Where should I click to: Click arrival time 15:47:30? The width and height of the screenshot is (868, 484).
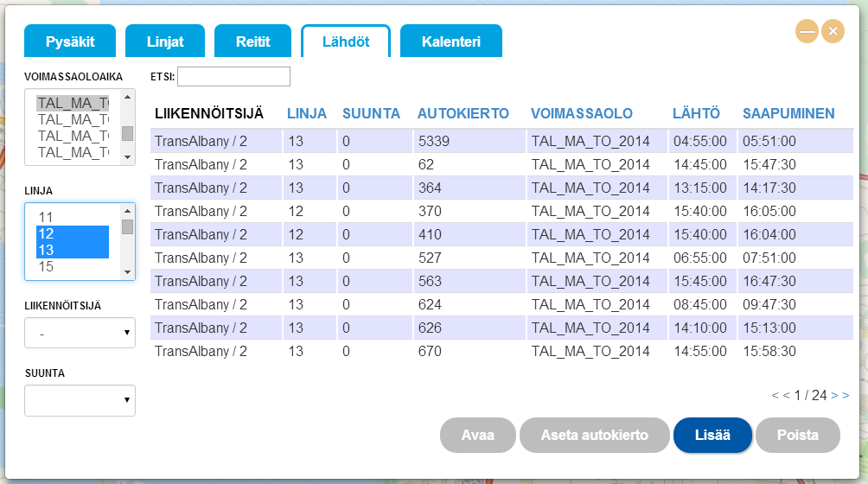(x=769, y=164)
